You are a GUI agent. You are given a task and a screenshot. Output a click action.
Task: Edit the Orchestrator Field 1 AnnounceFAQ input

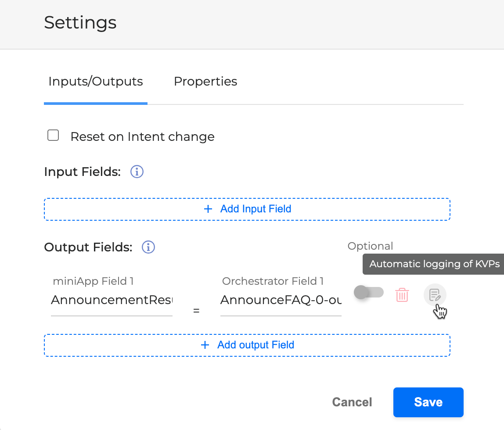pyautogui.click(x=281, y=300)
